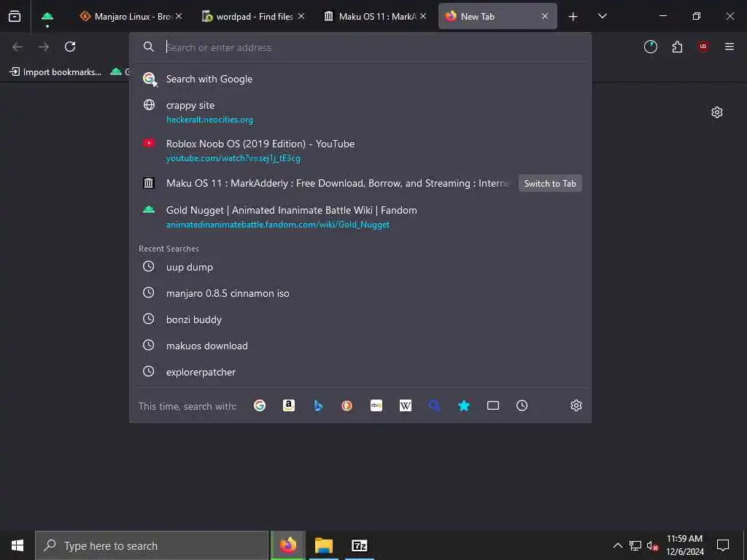
Task: Close the Manjaro Linux tab
Action: click(x=179, y=16)
